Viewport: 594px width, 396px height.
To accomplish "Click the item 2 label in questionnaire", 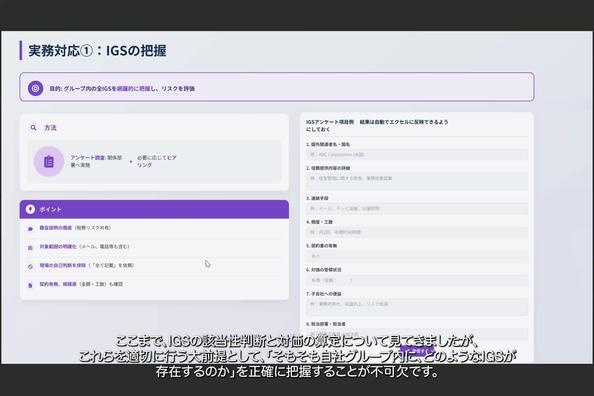I will [x=328, y=168].
